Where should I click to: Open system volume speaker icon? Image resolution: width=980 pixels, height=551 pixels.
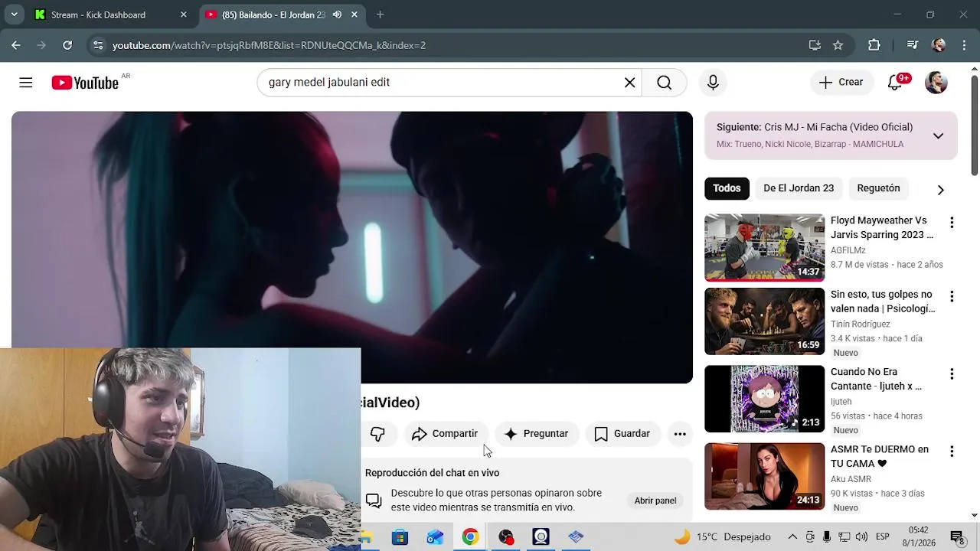pos(861,536)
